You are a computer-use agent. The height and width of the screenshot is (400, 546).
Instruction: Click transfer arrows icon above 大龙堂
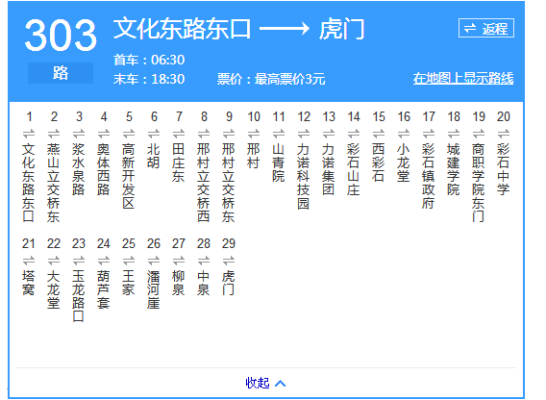(54, 260)
